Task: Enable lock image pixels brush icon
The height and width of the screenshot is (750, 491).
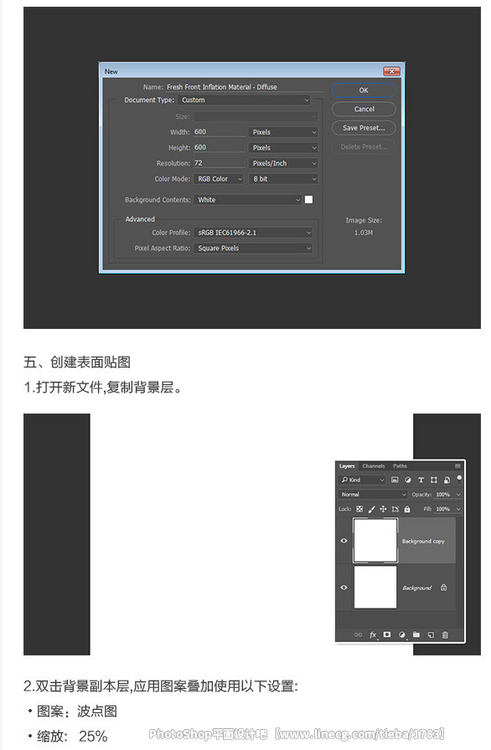Action: 371,509
